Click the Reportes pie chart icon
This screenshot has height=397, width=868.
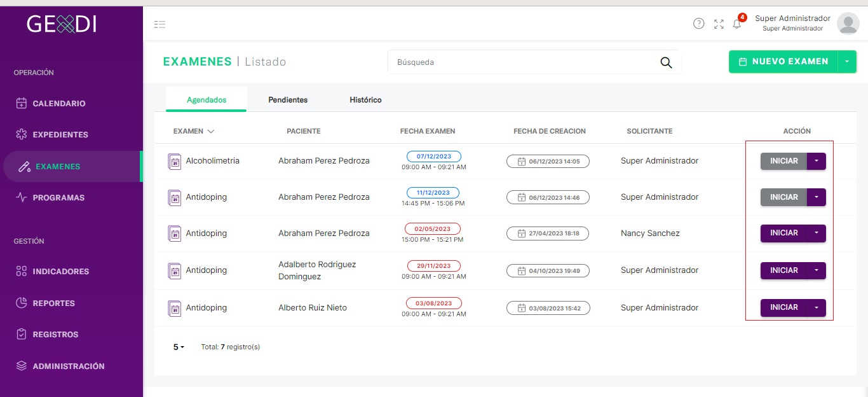pyautogui.click(x=22, y=303)
